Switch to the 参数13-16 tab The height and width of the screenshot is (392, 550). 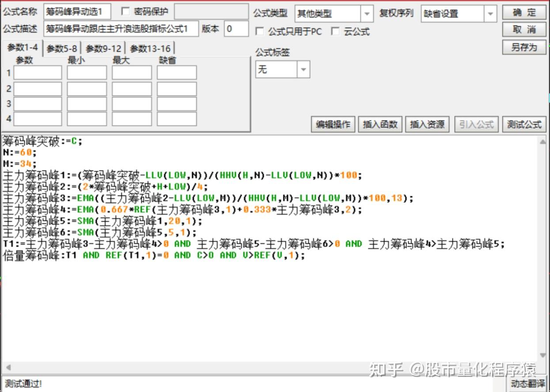click(150, 49)
